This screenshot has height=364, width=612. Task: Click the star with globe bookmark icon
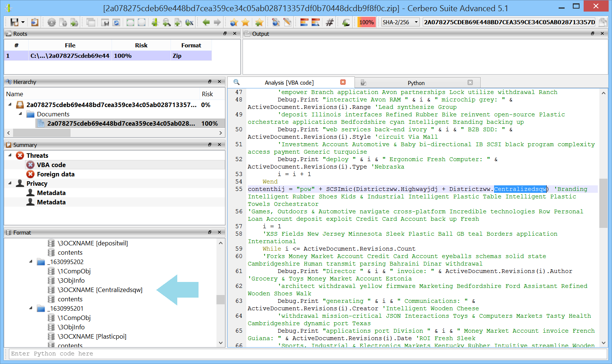tap(234, 22)
